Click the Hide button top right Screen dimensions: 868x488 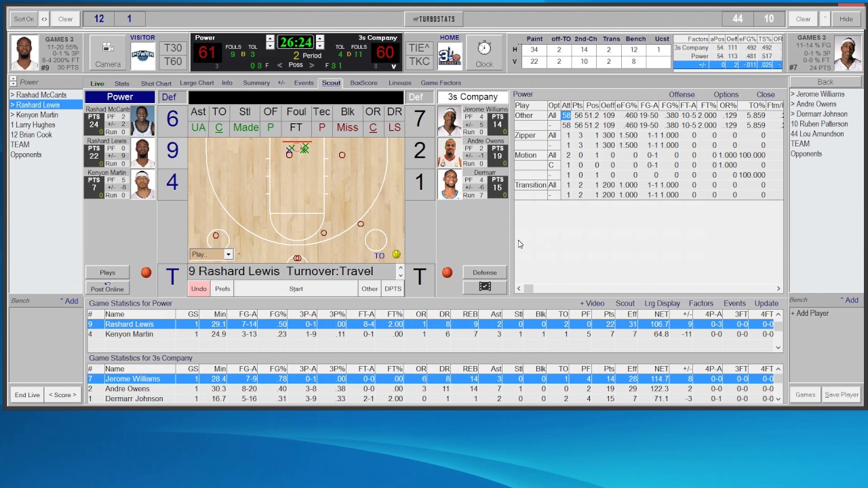pyautogui.click(x=846, y=19)
